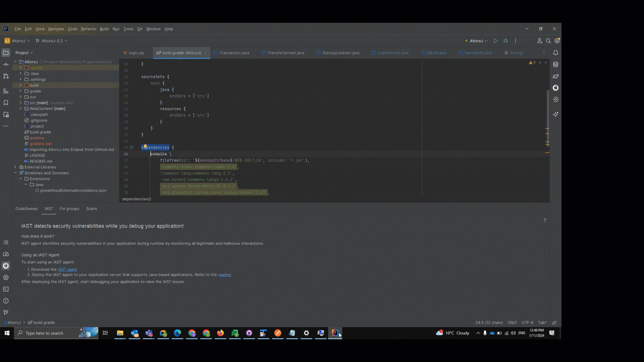Viewport: 644px width, 362px height.
Task: Expand the .idea folder
Action: click(x=20, y=74)
